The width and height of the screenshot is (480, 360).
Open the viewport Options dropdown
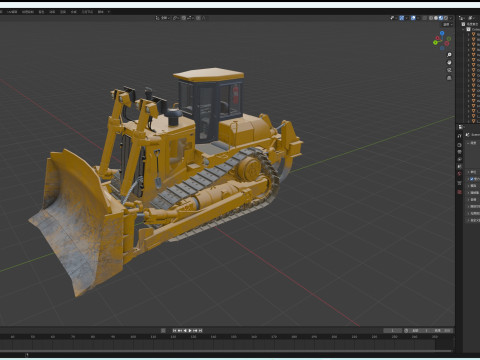click(x=448, y=24)
